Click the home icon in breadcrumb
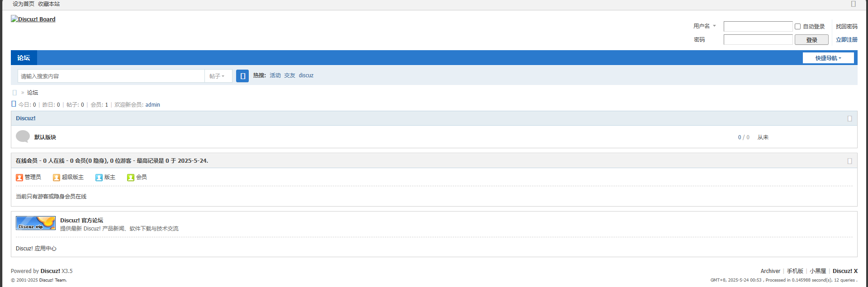Screen dimensions: 868x287 [14, 93]
